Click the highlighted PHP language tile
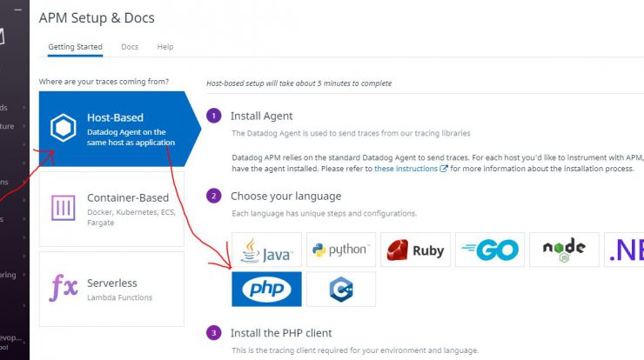 pos(266,289)
